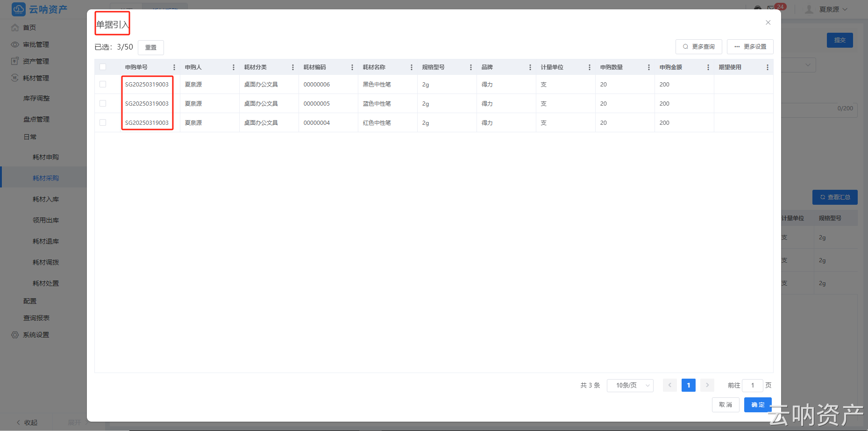Click the 资产管理 sidebar icon
868x431 pixels.
tap(15, 61)
